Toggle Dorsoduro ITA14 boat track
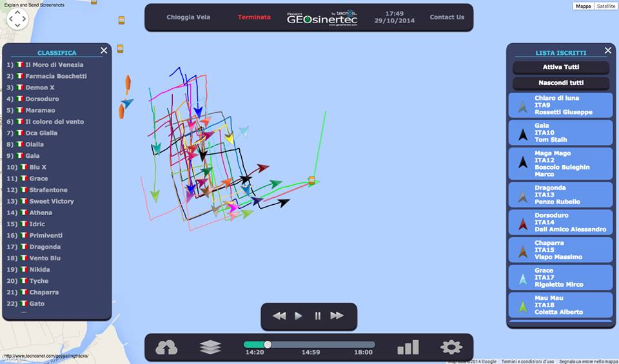 (560, 222)
